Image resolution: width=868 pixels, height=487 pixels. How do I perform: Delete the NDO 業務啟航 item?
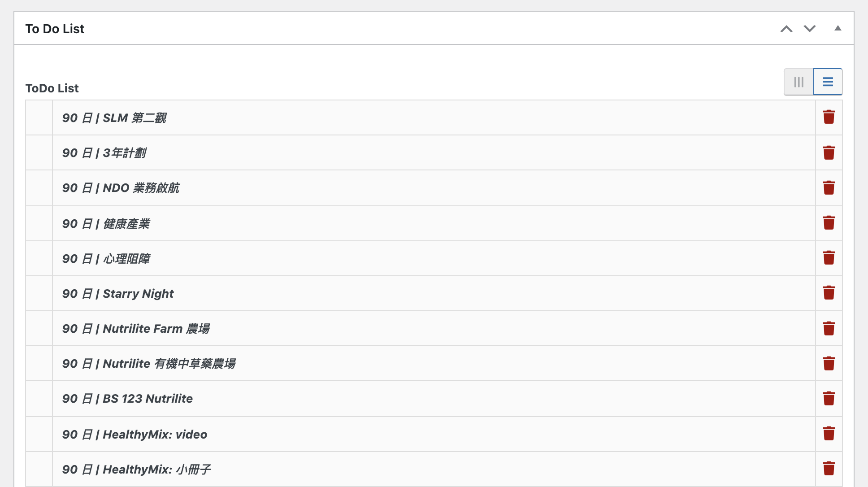[829, 187]
